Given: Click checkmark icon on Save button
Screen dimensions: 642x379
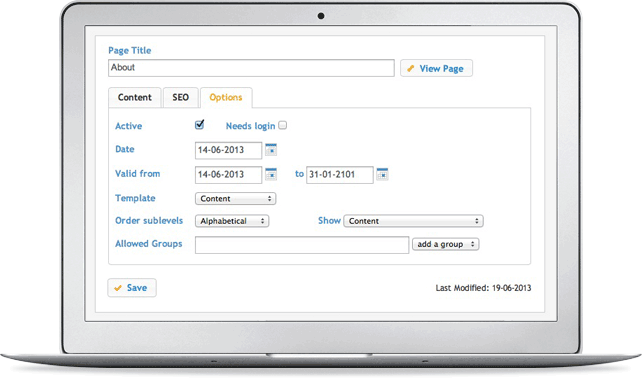Looking at the screenshot, I should 118,288.
